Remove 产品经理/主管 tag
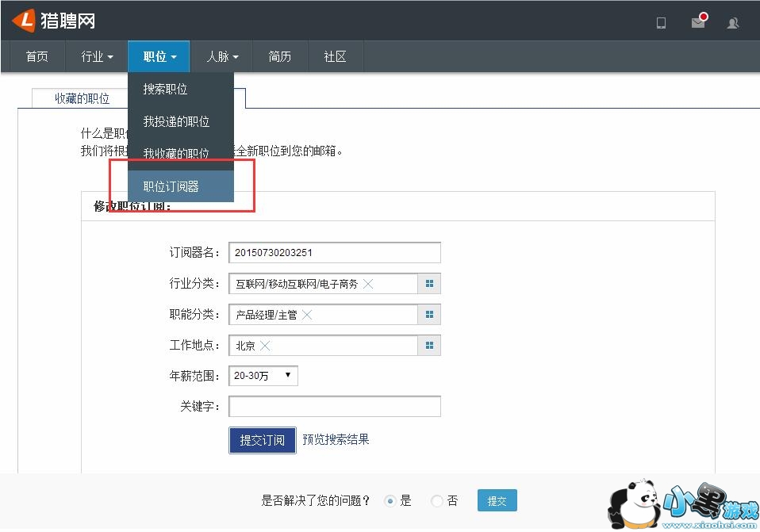The width and height of the screenshot is (760, 532). (307, 315)
